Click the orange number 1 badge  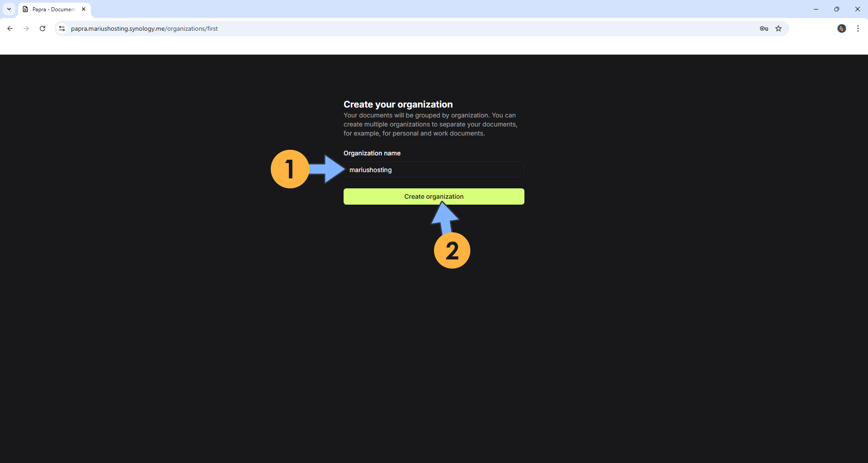290,169
